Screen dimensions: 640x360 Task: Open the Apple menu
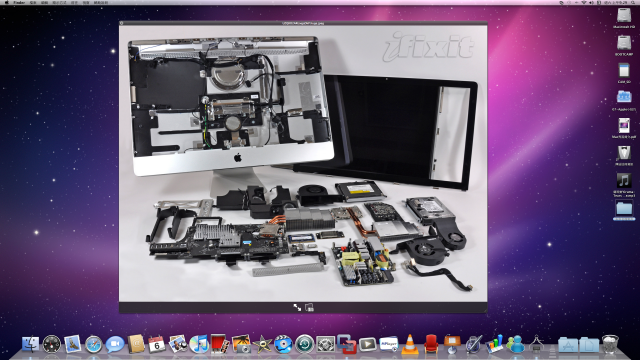click(x=6, y=2)
